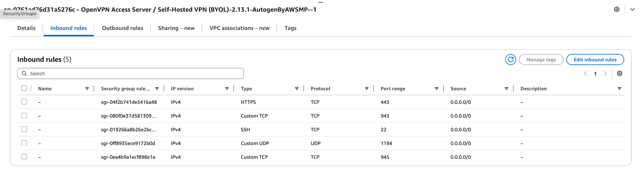Focus the inbound rules Search field
This screenshot has height=176, width=644.
(x=130, y=73)
